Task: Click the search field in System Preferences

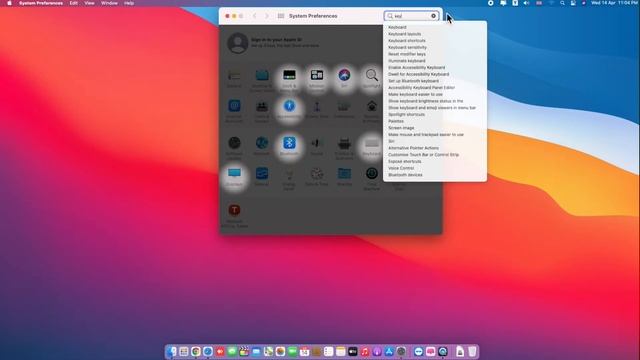Action: [x=411, y=16]
